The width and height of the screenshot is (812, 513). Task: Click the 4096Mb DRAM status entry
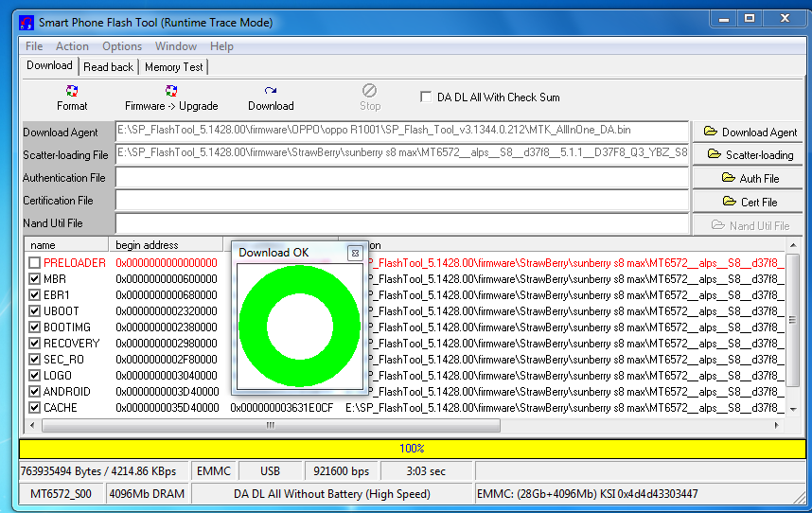[x=147, y=494]
